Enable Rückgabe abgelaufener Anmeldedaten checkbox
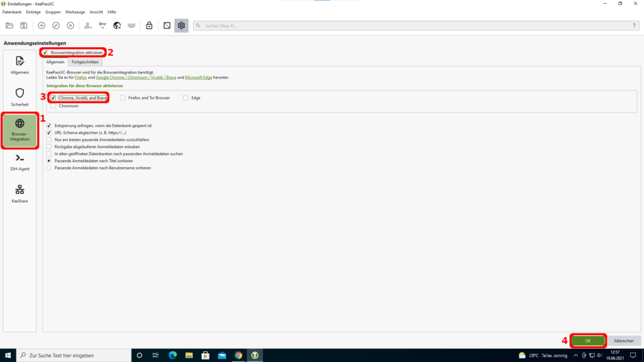Screen dimensions: 644x362 [x=49, y=146]
